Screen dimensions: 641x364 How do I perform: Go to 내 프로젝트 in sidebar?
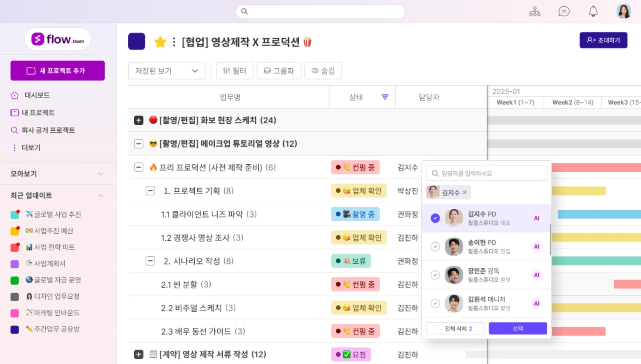[38, 113]
